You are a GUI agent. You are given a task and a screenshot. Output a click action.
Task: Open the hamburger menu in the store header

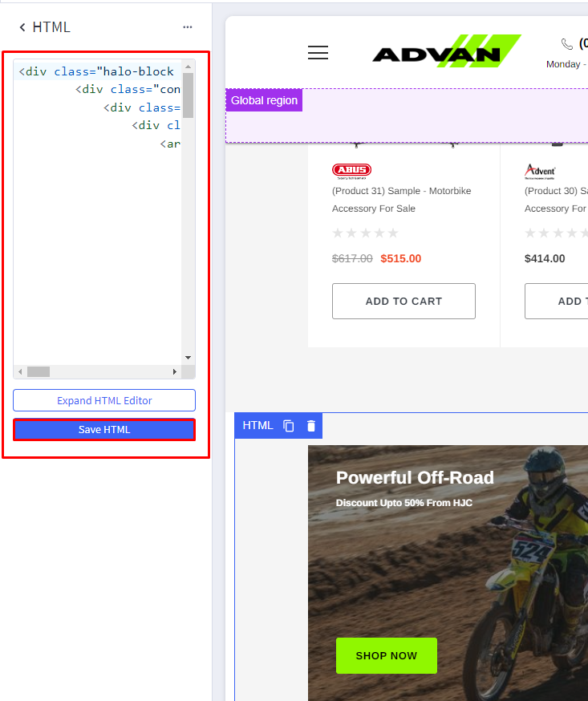coord(318,53)
